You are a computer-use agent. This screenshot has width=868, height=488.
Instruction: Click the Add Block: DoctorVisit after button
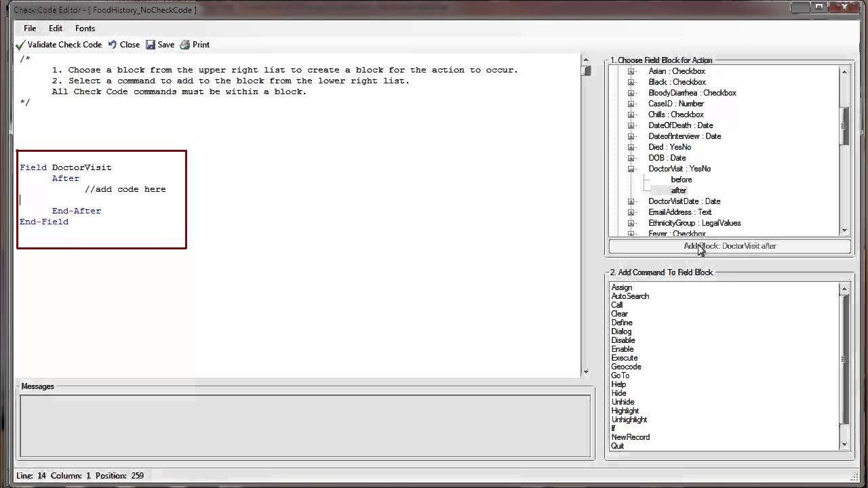tap(730, 246)
